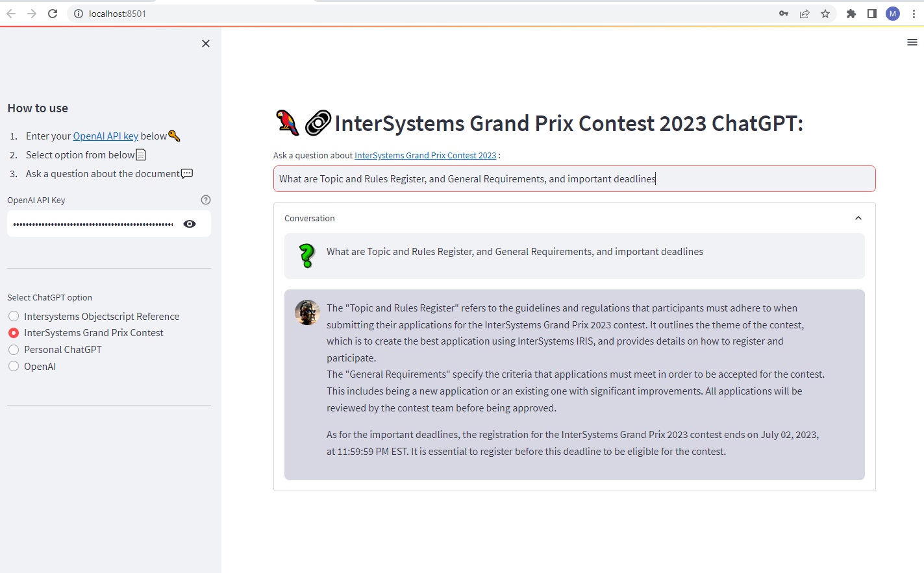This screenshot has height=573, width=924.
Task: Collapse the Conversation expander
Action: click(858, 219)
